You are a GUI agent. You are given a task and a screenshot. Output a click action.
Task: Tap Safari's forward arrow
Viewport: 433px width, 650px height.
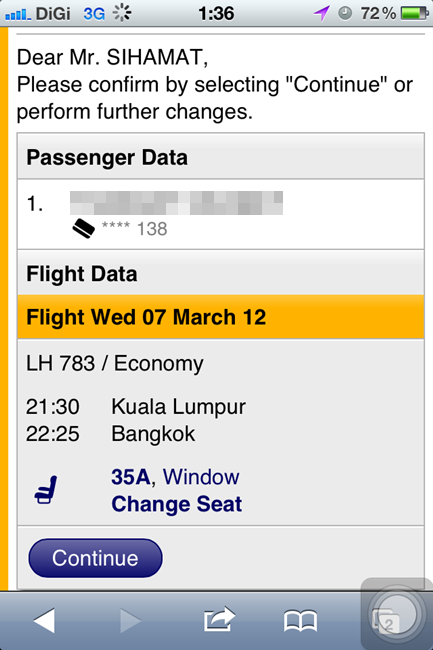tap(130, 621)
